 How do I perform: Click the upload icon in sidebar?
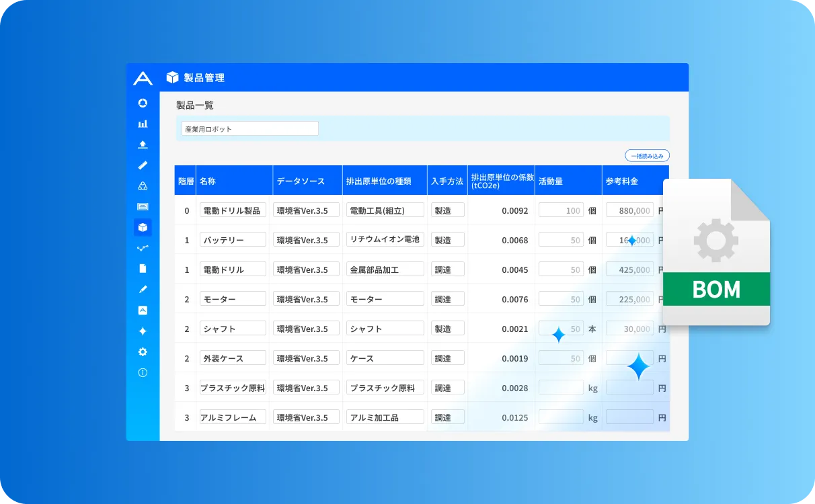click(x=143, y=144)
